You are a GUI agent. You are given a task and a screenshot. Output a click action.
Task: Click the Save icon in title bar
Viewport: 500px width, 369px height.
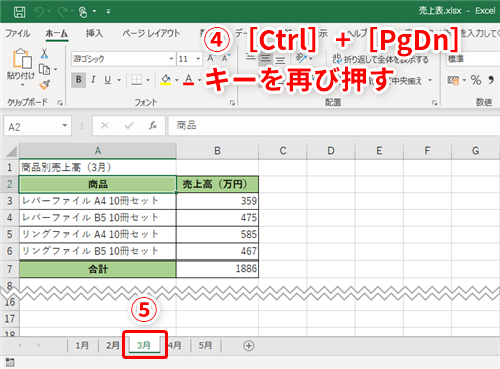point(19,12)
